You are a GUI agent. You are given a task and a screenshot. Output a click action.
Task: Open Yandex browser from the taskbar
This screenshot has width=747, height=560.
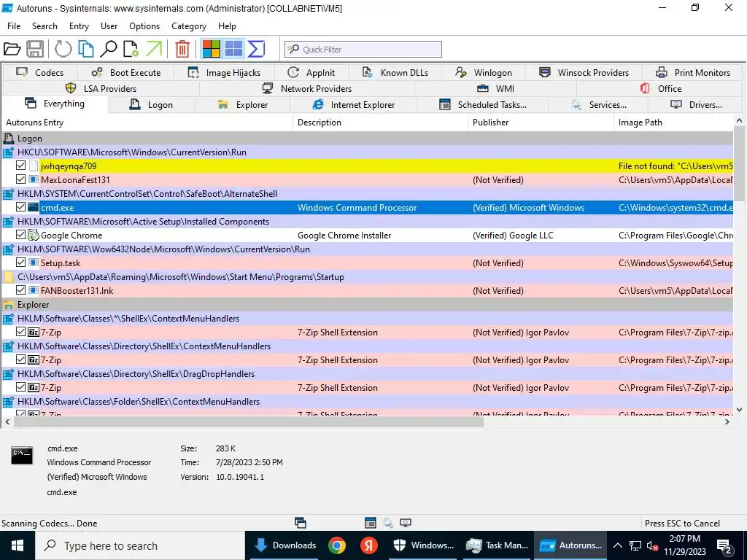(368, 545)
